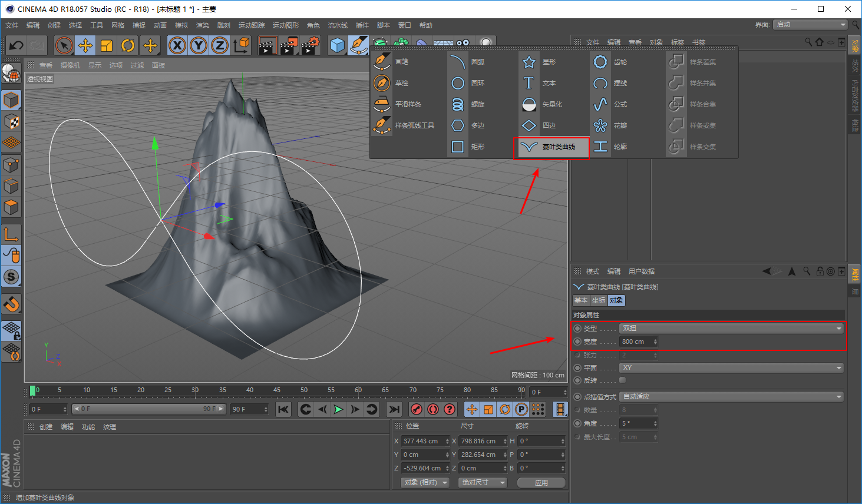The width and height of the screenshot is (862, 504).
Task: Choose 矢量化 vectorizer spline
Action: (x=553, y=104)
